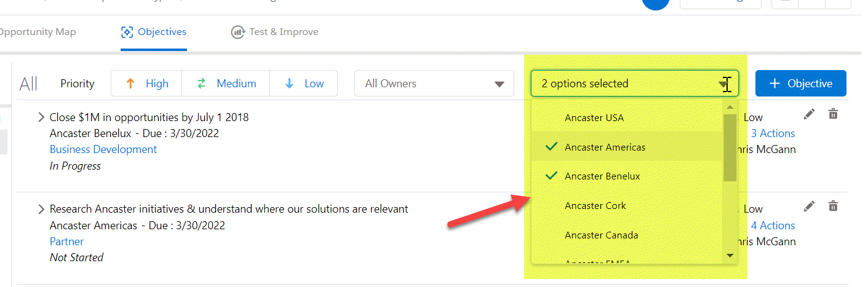Open the All Owners dropdown
Image resolution: width=868 pixels, height=287 pixels.
434,84
